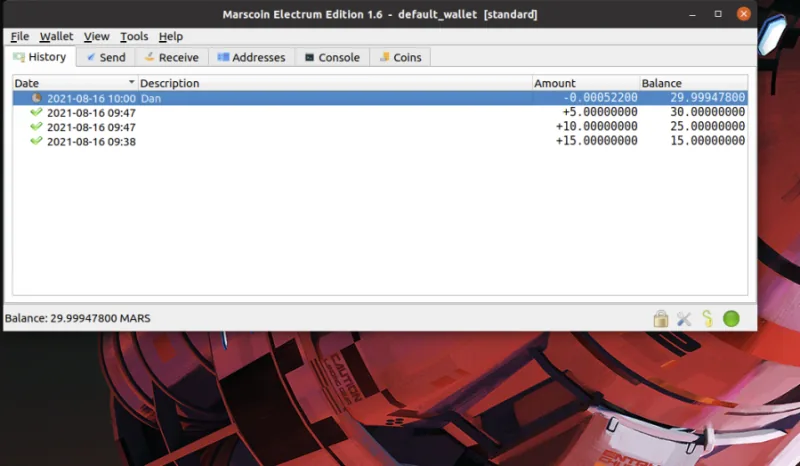Sort by the Amount column header
The width and height of the screenshot is (800, 466).
click(x=585, y=83)
